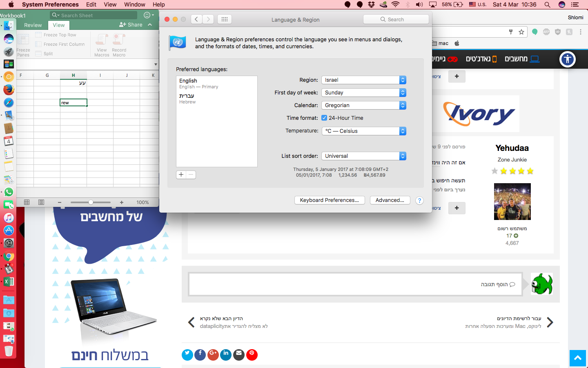Toggle the 24-Hour Time checkbox
Viewport: 588px width, 368px height.
tap(324, 118)
